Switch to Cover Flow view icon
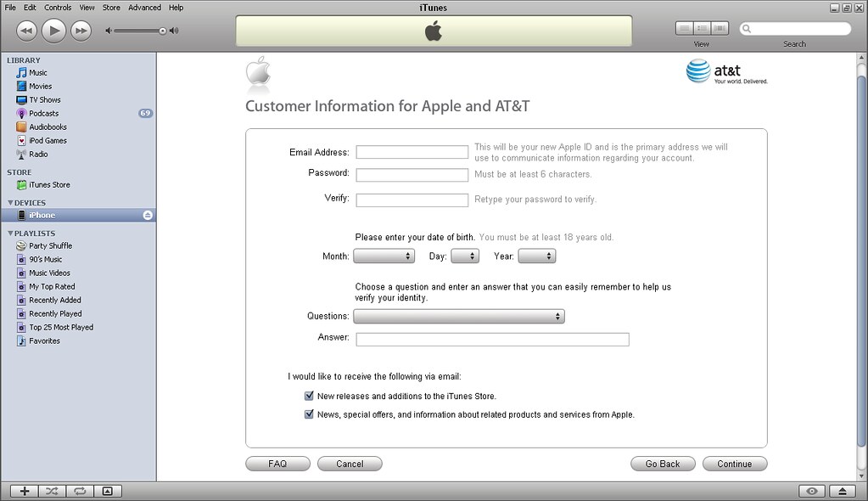The width and height of the screenshot is (868, 501). click(720, 28)
